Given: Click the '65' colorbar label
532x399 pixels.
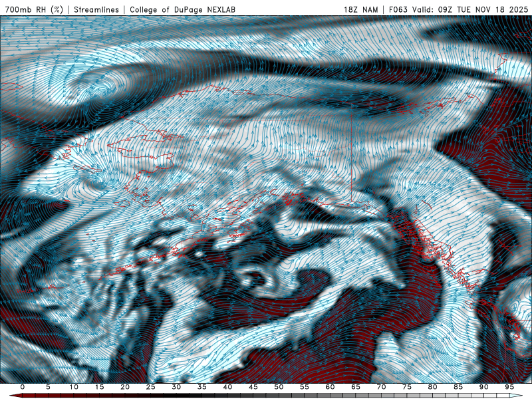Looking at the screenshot, I should tap(356, 387).
